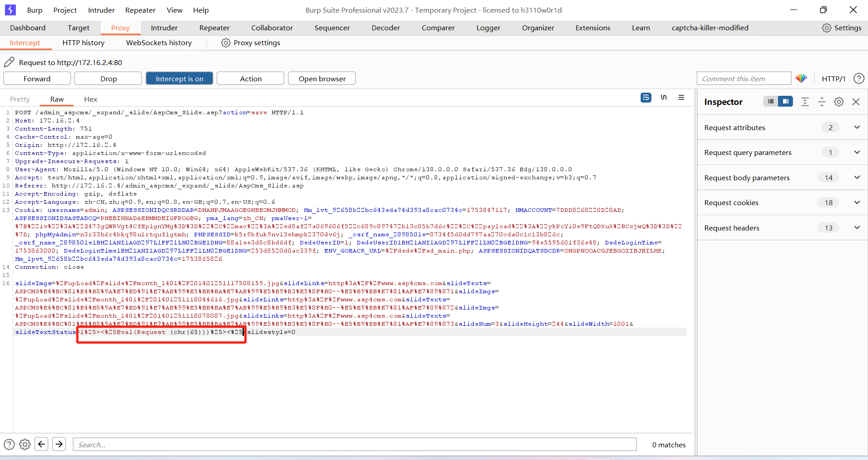
Task: Switch Inspector to side-by-side layout view
Action: (786, 101)
